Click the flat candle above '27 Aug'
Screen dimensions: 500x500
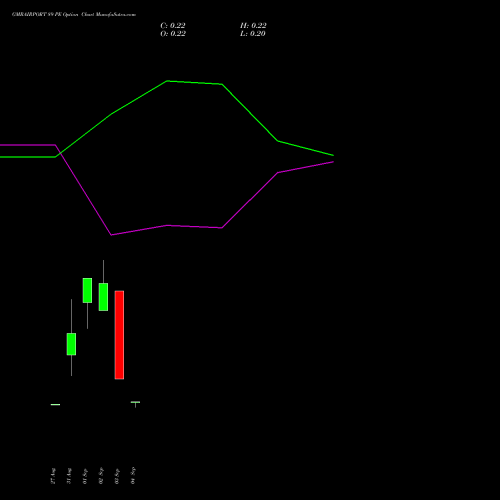point(55,404)
